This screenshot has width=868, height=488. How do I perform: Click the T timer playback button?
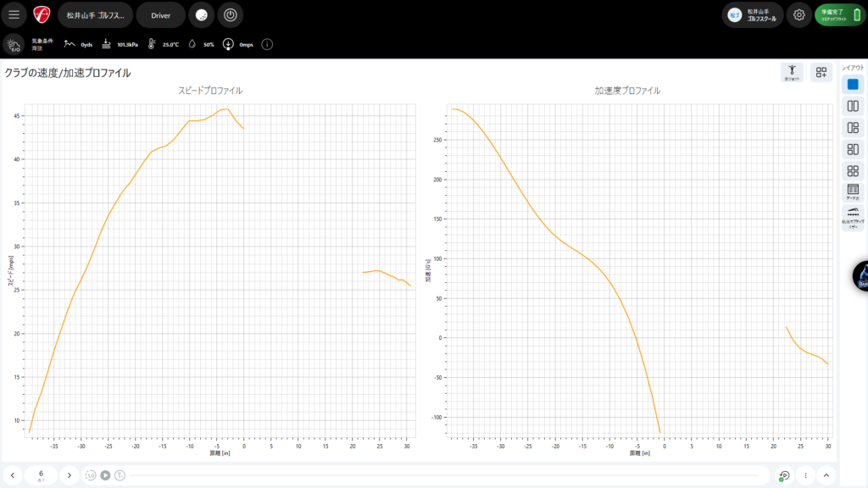[x=120, y=475]
